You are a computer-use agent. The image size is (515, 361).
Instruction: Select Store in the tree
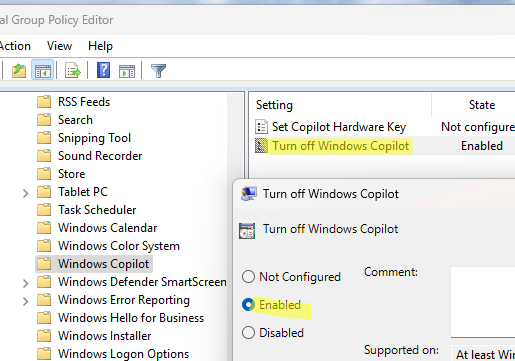click(x=72, y=174)
